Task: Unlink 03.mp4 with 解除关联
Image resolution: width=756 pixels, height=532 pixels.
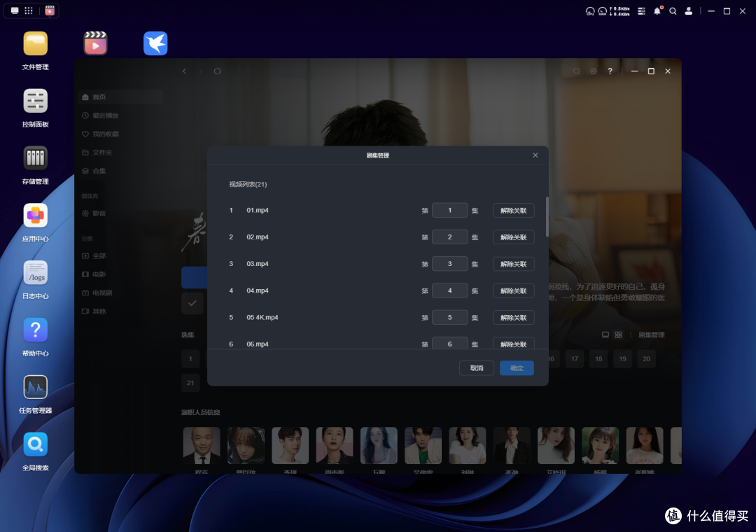Action: click(x=514, y=264)
